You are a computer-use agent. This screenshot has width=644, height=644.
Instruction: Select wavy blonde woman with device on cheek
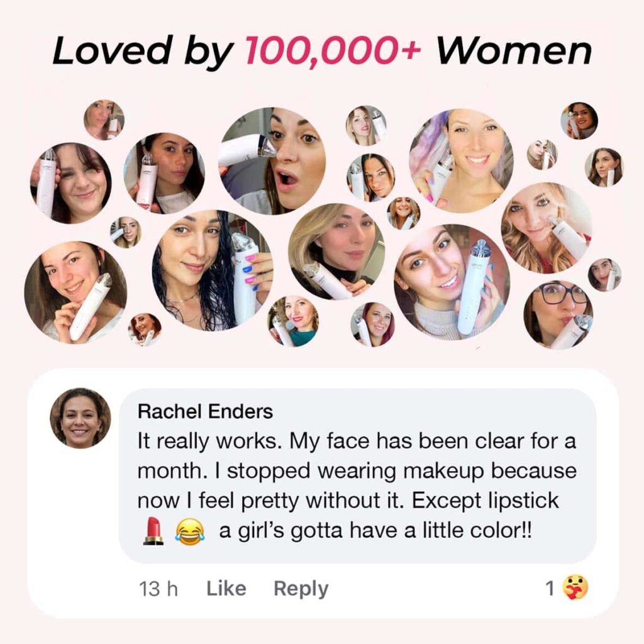[547, 228]
